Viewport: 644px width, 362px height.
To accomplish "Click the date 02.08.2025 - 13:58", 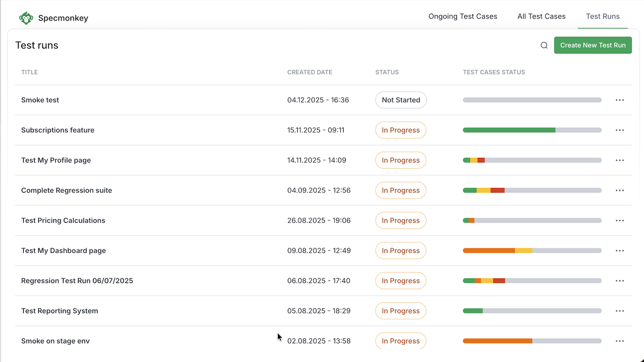I will point(319,341).
